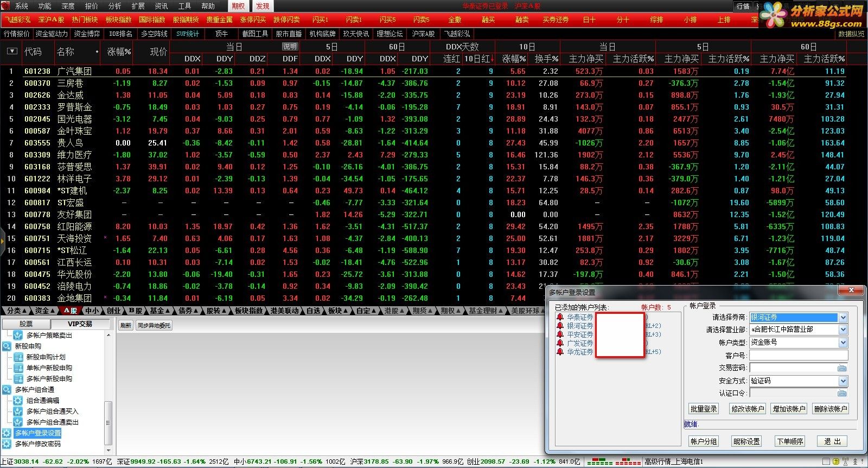
Task: Click the 删除该帐户 button
Action: tap(831, 409)
